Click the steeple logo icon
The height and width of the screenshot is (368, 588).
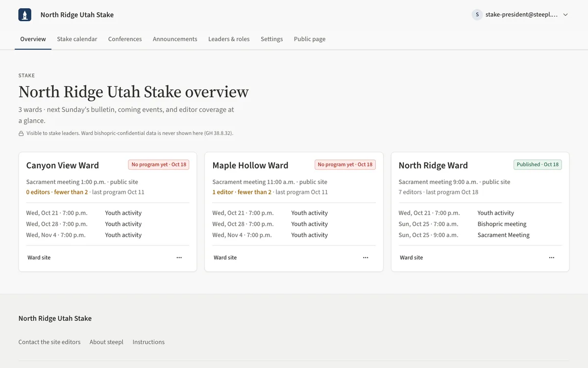coord(25,15)
